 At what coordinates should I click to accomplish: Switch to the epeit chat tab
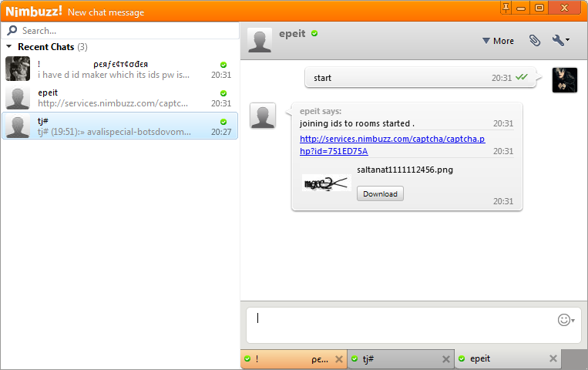pyautogui.click(x=508, y=359)
